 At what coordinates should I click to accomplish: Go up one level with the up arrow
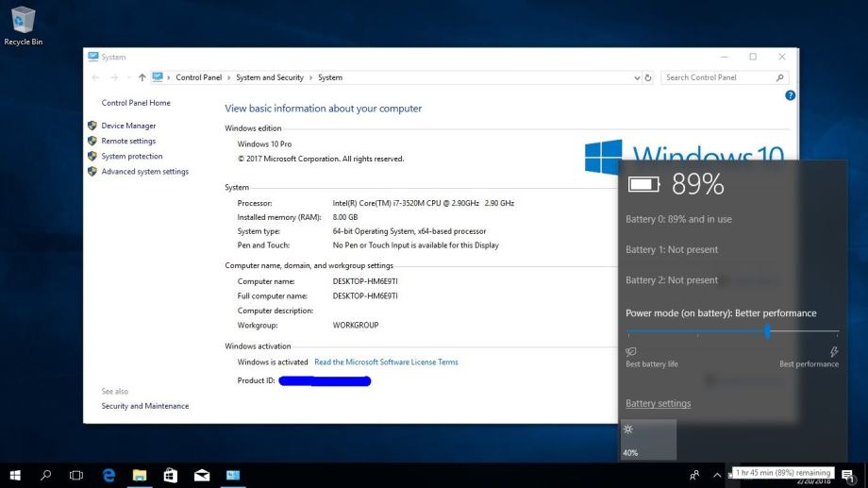(x=142, y=77)
